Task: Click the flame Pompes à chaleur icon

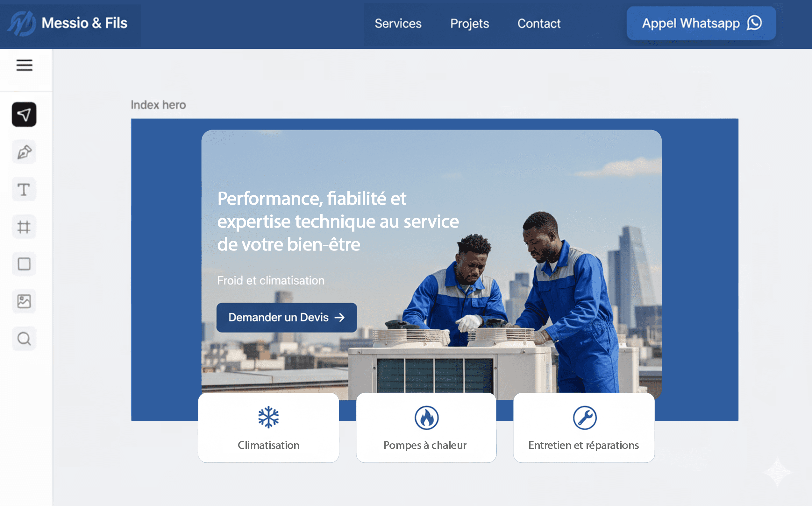Action: point(427,418)
